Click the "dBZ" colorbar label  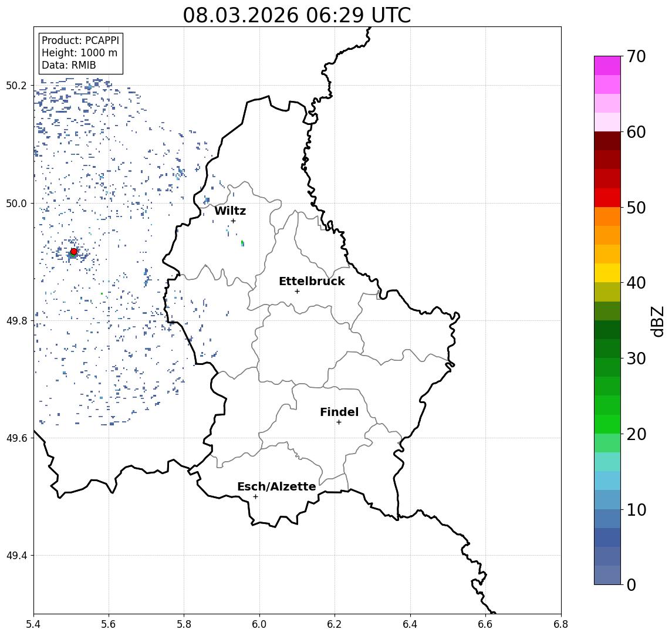click(x=657, y=322)
